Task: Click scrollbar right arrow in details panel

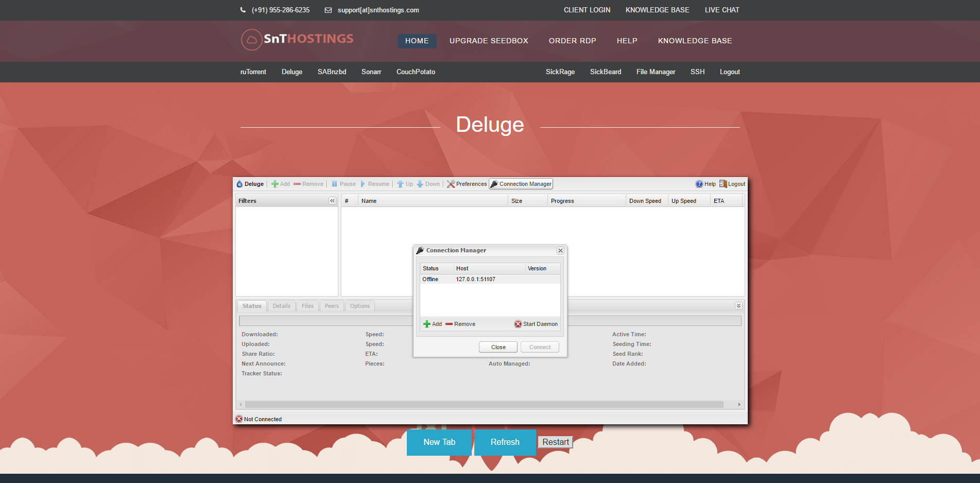Action: click(739, 405)
